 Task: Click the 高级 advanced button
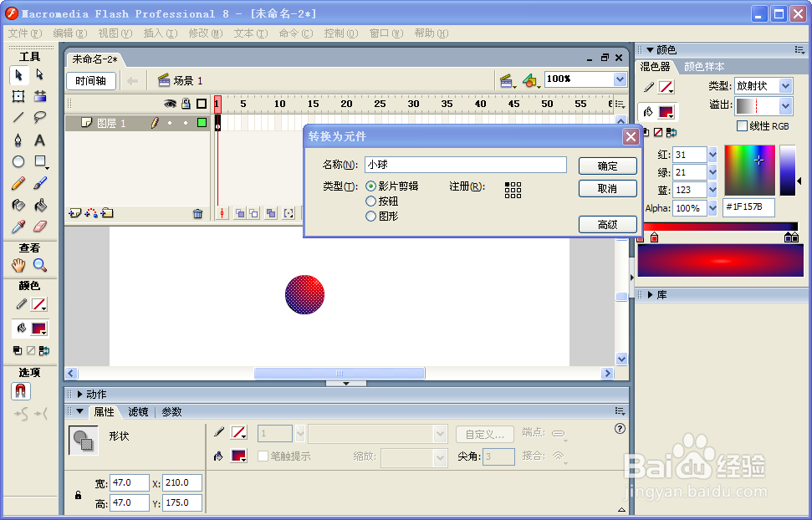pos(608,224)
